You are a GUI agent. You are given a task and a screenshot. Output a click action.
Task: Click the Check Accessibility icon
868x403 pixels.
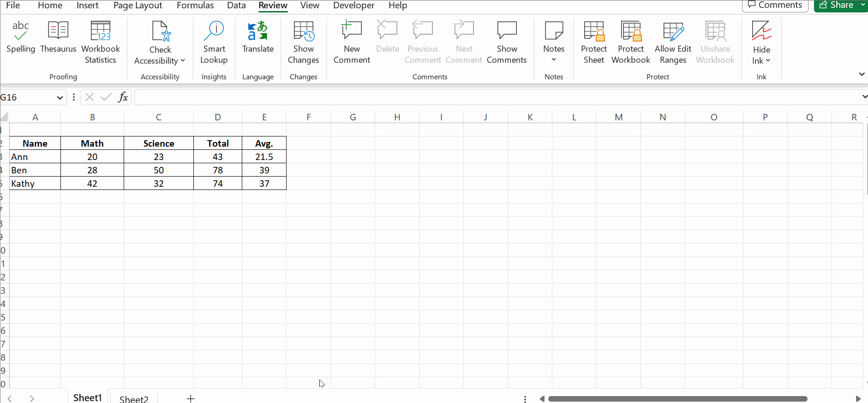161,31
